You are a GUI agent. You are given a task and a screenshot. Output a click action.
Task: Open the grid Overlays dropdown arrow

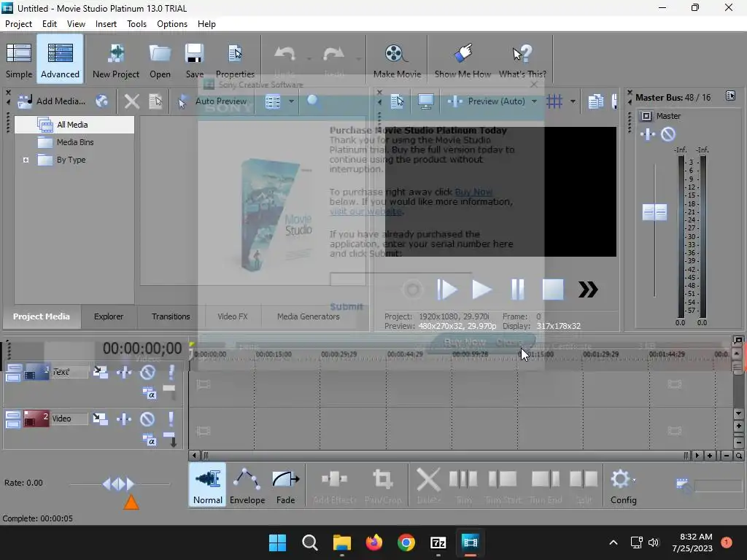573,101
